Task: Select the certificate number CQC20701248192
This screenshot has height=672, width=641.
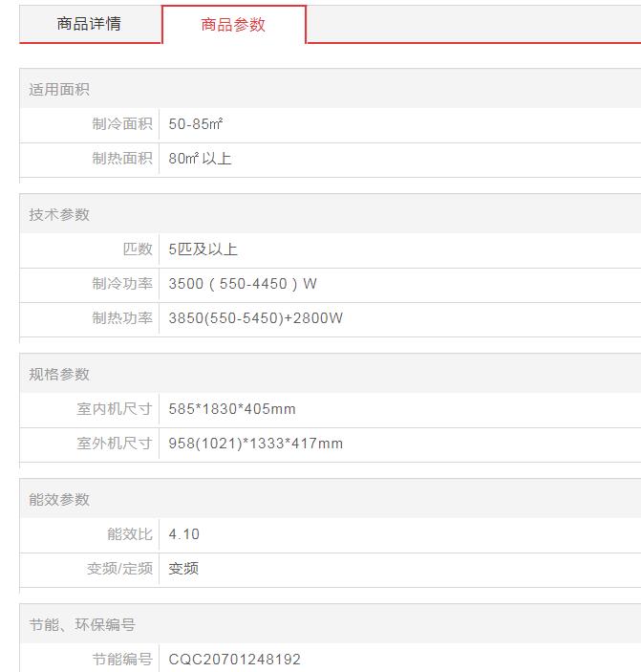Action: tap(234, 660)
